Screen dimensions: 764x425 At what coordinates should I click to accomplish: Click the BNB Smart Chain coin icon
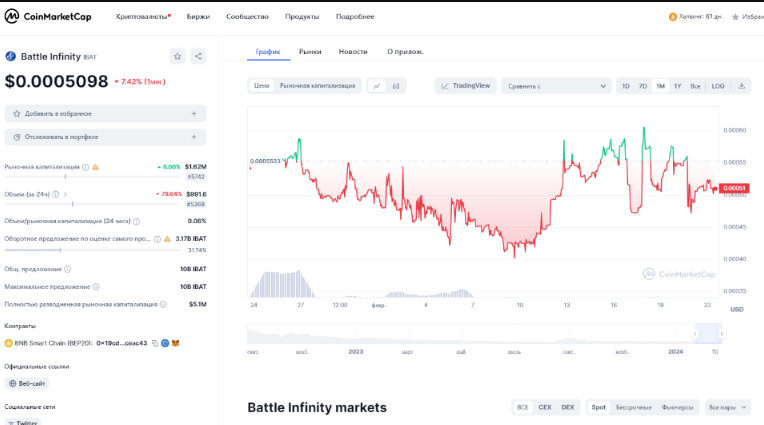(x=8, y=343)
